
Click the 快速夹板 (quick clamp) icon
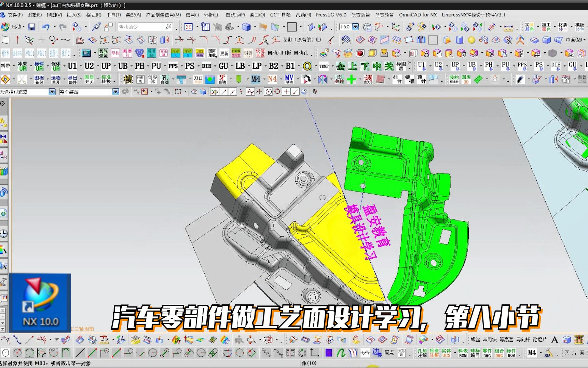tap(260, 54)
